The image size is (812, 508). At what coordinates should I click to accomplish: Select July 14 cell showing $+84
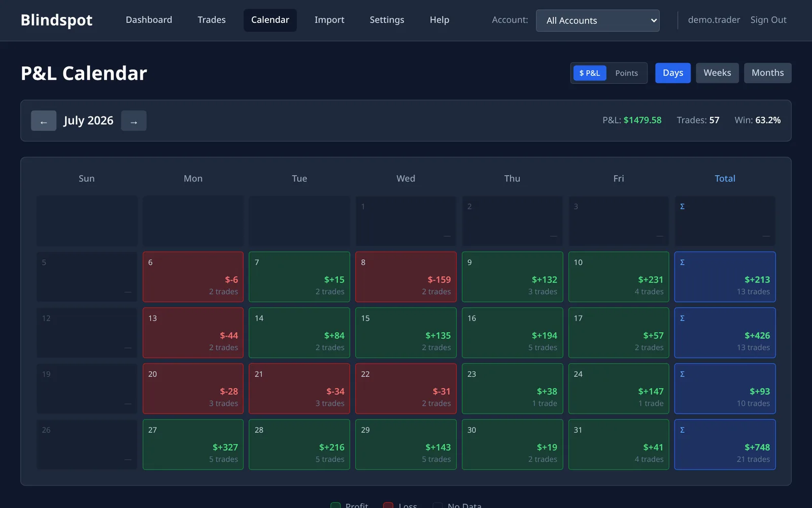click(299, 333)
